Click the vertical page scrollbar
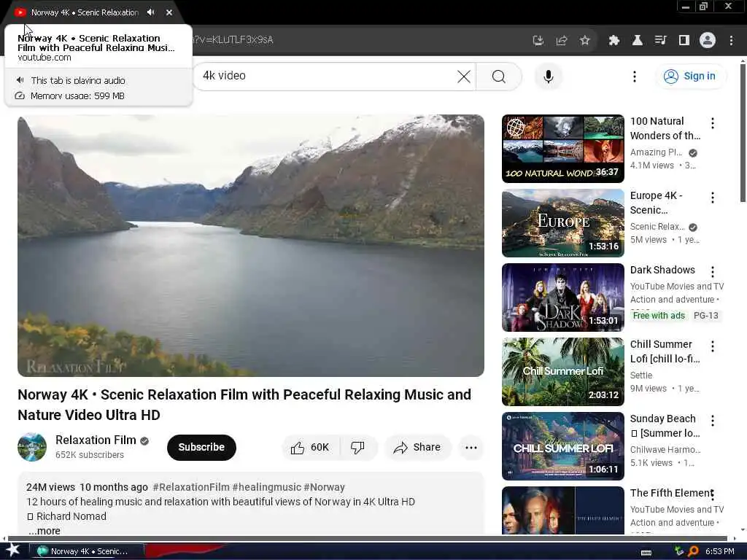Screen dimensions: 747x560 [743, 133]
